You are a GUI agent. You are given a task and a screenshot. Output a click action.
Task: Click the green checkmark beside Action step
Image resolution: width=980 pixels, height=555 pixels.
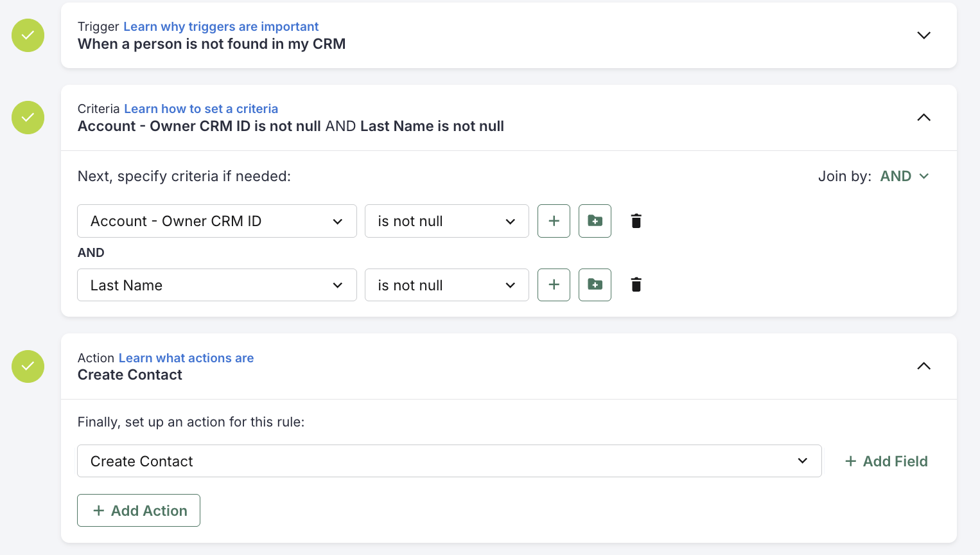click(28, 366)
